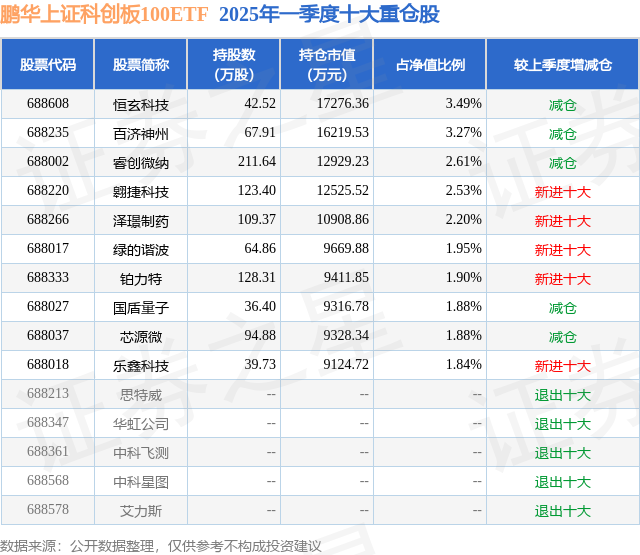Open the 华虹公司 stock name
Image resolution: width=640 pixels, height=555 pixels.
coord(141,424)
